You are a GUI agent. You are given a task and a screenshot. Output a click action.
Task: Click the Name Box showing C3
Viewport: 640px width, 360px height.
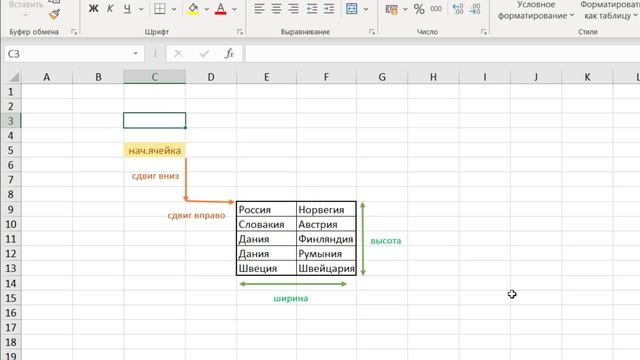(68, 54)
